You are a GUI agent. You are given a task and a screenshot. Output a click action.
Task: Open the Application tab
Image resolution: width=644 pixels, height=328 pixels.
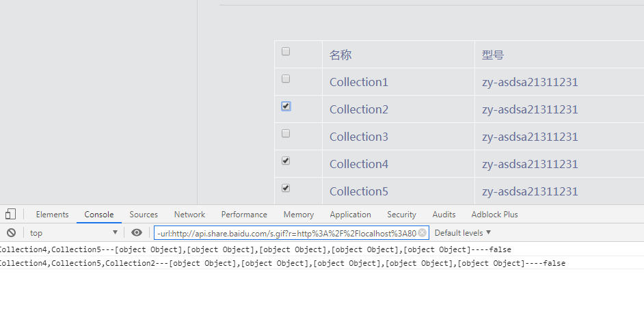click(x=350, y=215)
